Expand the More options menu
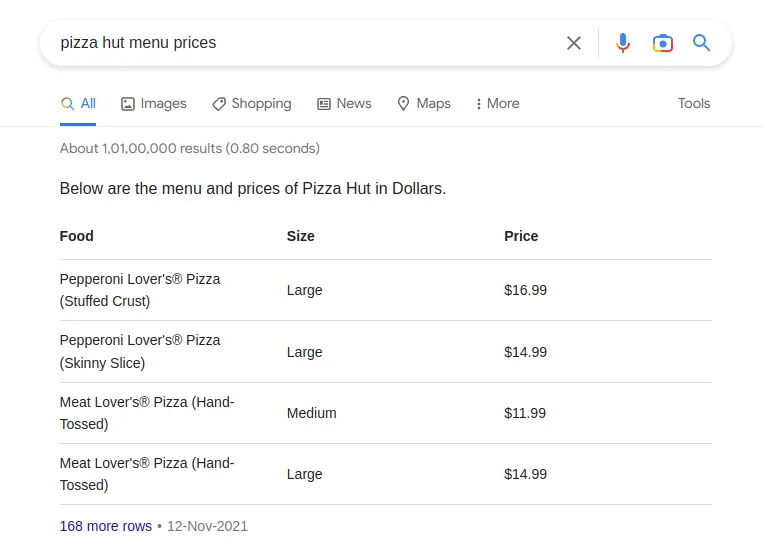The height and width of the screenshot is (551, 765). 498,103
